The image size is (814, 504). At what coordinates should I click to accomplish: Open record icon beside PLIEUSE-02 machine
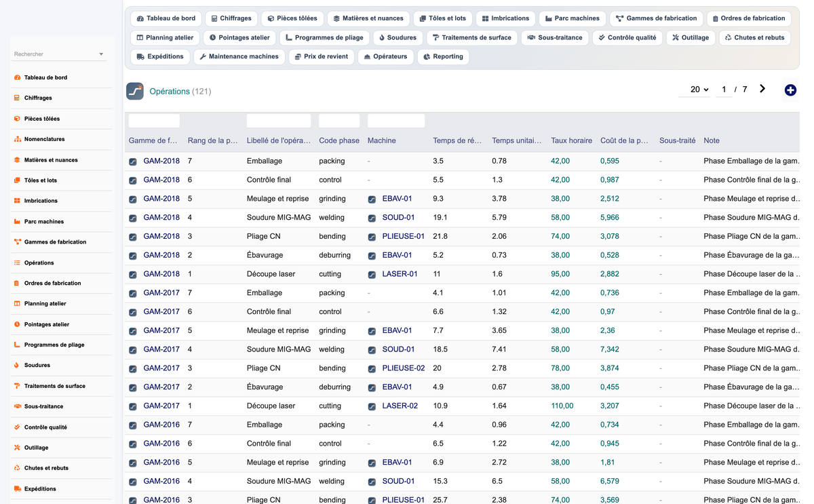pyautogui.click(x=372, y=368)
